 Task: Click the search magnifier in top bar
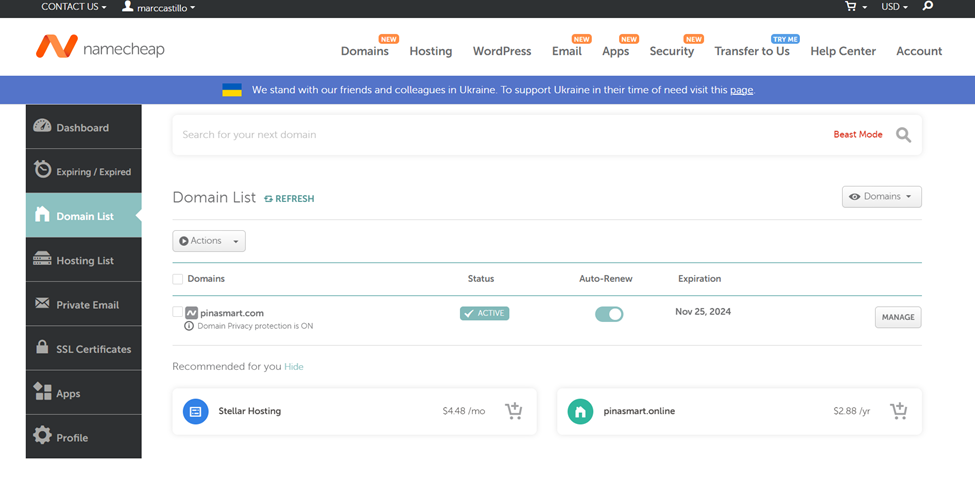pos(927,6)
